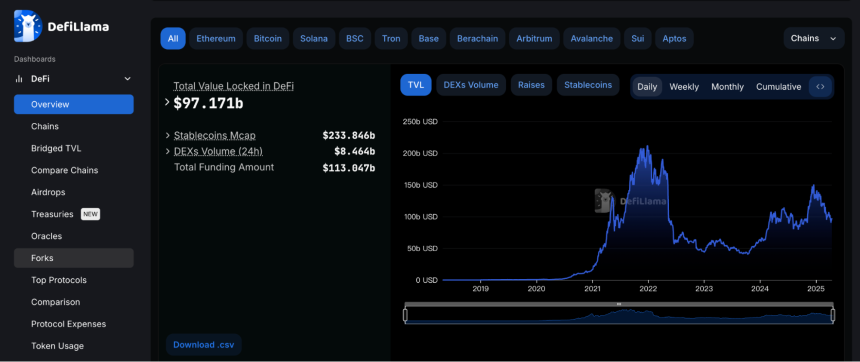Filter by Bitcoin chain
The height and width of the screenshot is (362, 860).
268,38
